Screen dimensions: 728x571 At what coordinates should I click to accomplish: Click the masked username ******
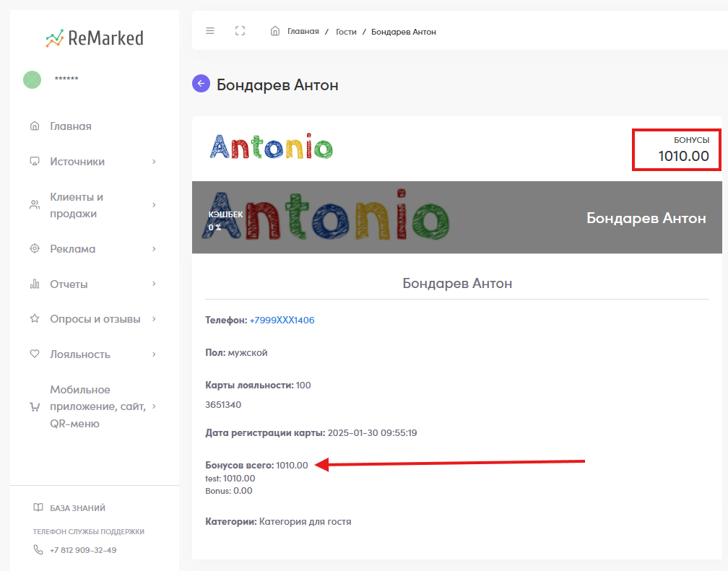coord(66,79)
